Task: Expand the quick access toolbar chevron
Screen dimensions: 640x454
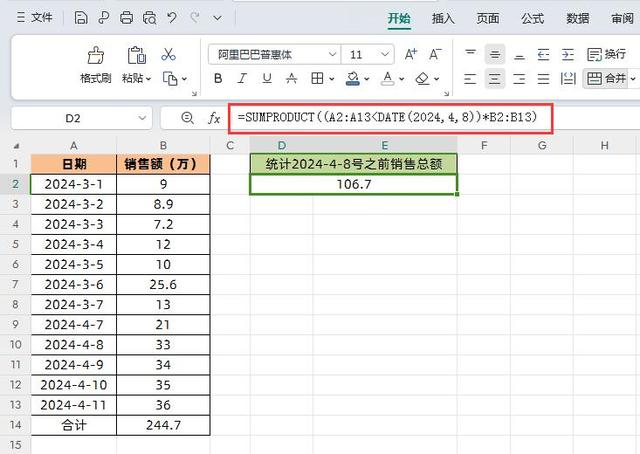Action: coord(218,18)
